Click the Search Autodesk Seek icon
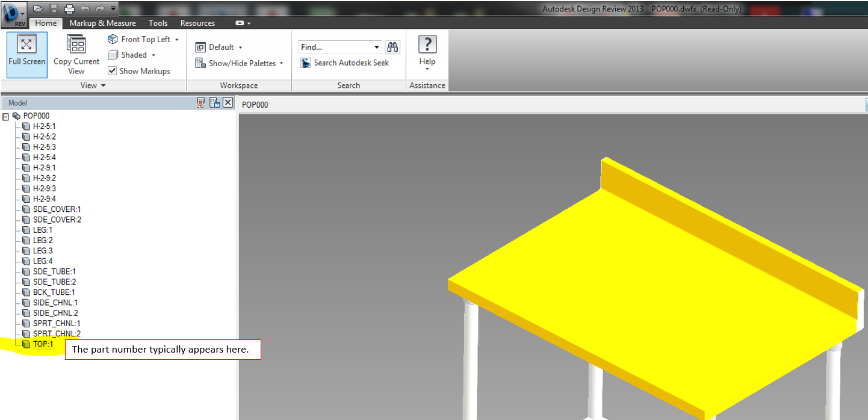The width and height of the screenshot is (868, 420). pyautogui.click(x=305, y=62)
